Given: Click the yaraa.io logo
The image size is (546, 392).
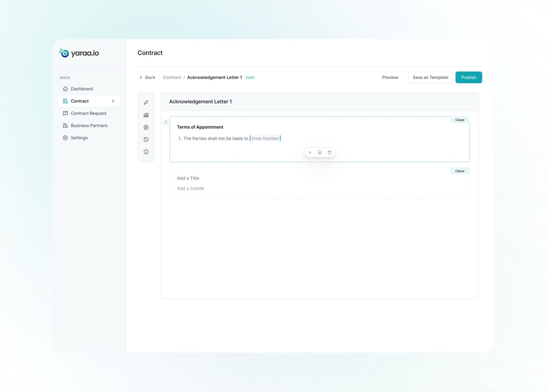Looking at the screenshot, I should point(79,53).
